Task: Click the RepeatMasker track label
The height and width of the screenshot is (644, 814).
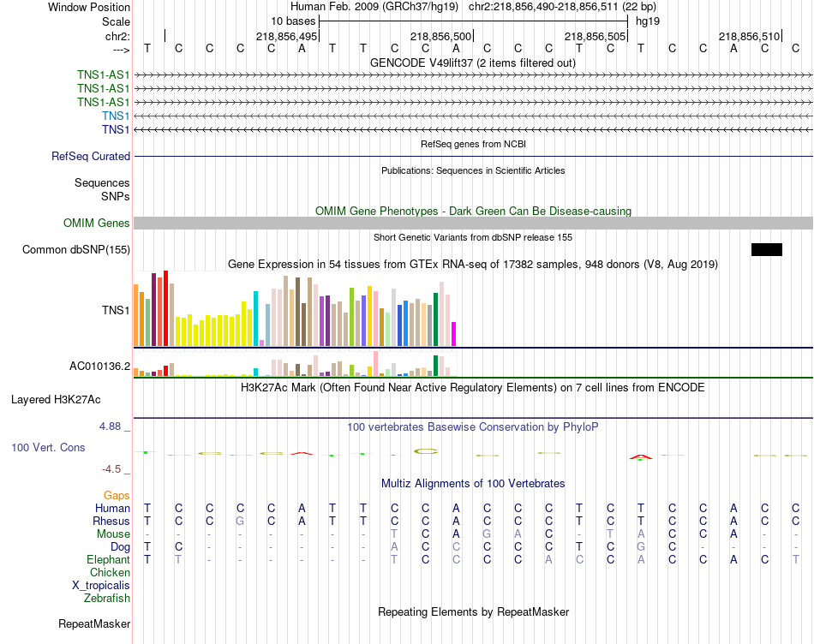Action: click(94, 623)
